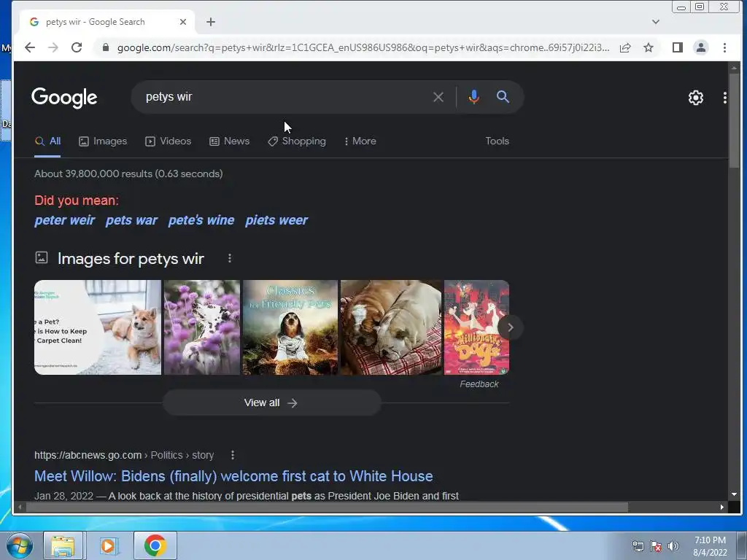This screenshot has width=747, height=560.
Task: Open 'Images for petys wir' heading
Action: [131, 259]
